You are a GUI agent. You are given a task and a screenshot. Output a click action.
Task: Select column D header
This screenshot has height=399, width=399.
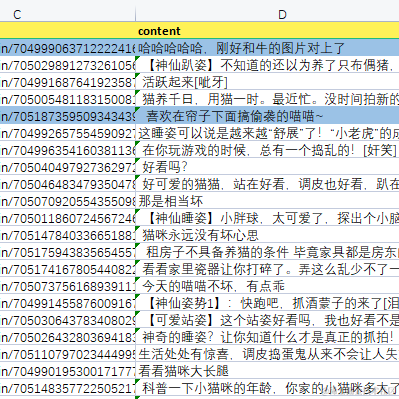(x=267, y=14)
